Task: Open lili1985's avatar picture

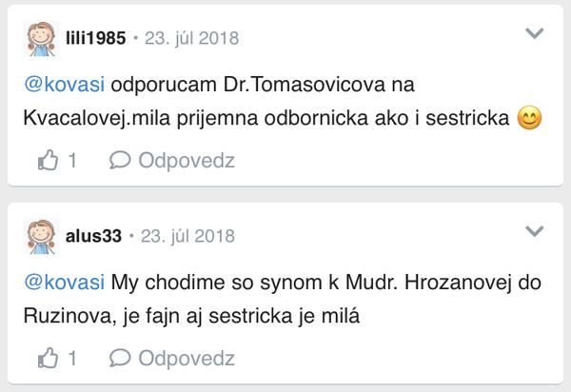Action: tap(42, 39)
